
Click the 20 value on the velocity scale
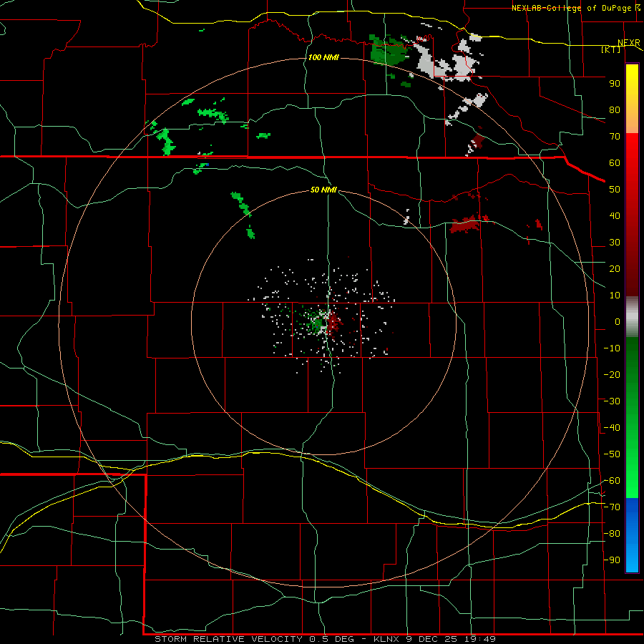click(x=615, y=268)
